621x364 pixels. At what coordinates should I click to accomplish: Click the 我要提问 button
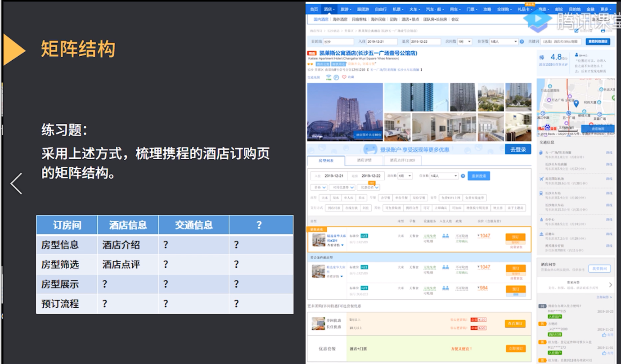pyautogui.click(x=599, y=268)
